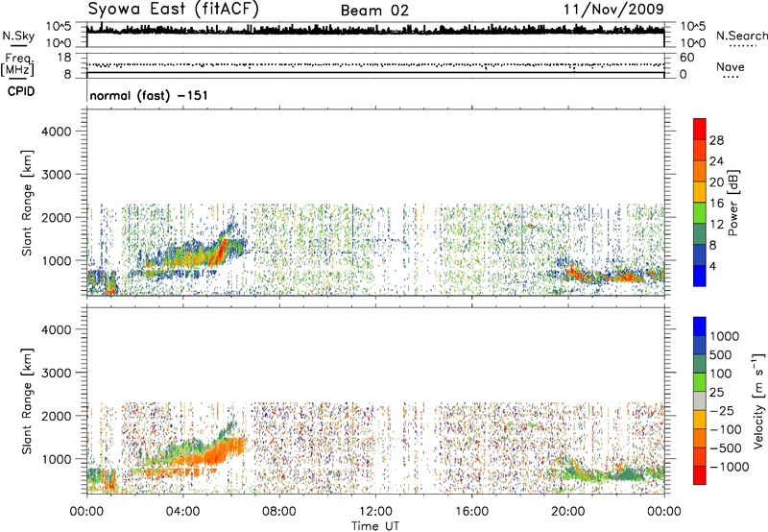The image size is (768, 532).
Task: Click the '4000' tick on the power panel
Action: pos(57,132)
